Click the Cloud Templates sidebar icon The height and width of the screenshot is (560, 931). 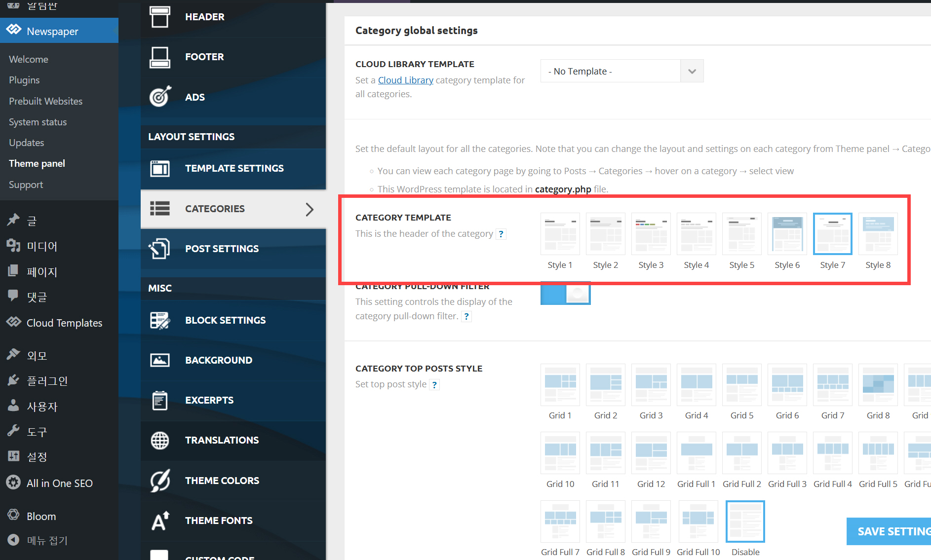pos(14,322)
